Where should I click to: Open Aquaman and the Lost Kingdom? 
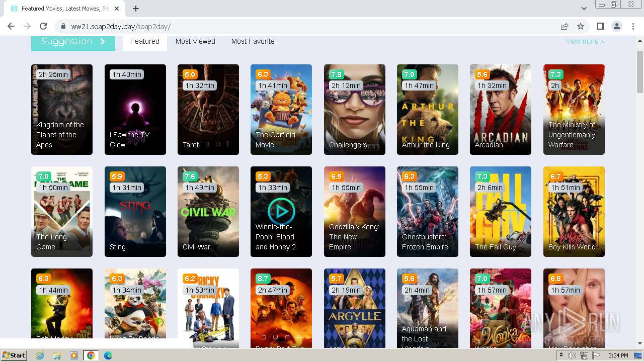coord(428,308)
